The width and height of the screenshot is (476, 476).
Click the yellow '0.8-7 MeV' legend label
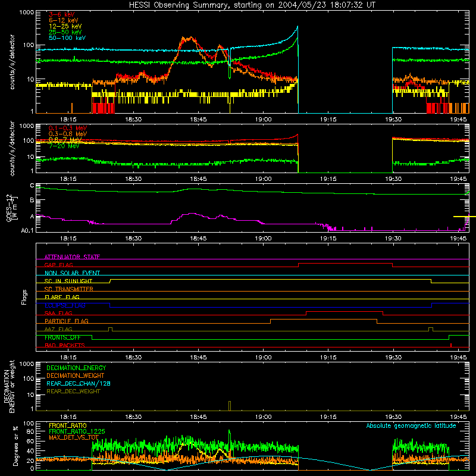[65, 140]
